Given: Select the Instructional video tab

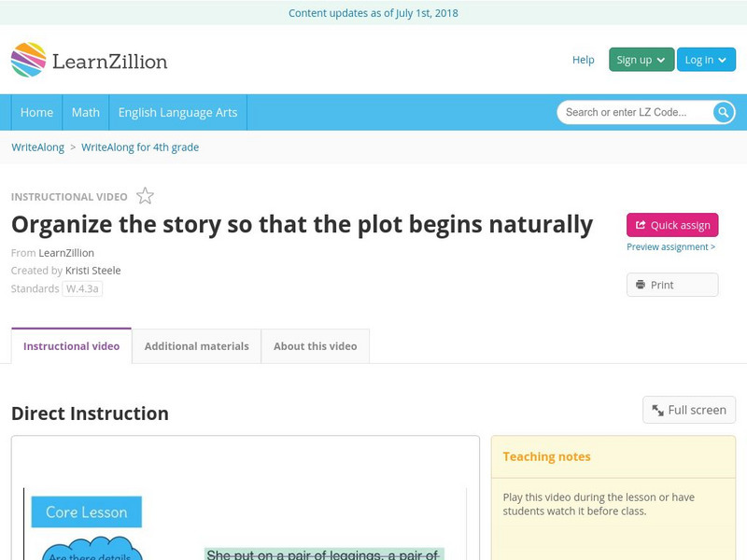Looking at the screenshot, I should tap(71, 346).
